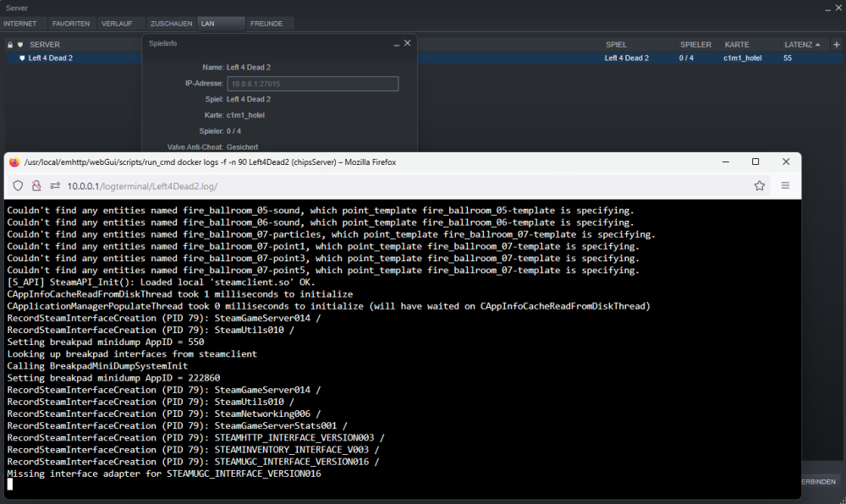Image resolution: width=846 pixels, height=504 pixels.
Task: Select the VERLAUF tab
Action: (117, 24)
